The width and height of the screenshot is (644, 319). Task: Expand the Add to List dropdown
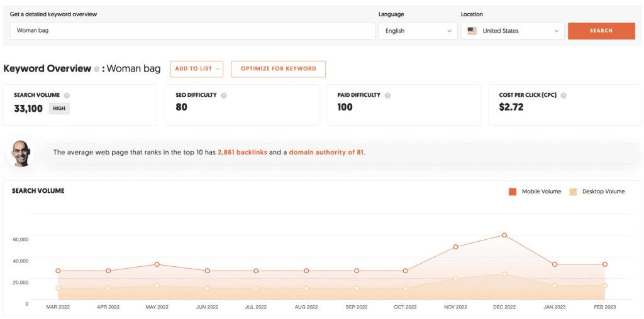(197, 68)
